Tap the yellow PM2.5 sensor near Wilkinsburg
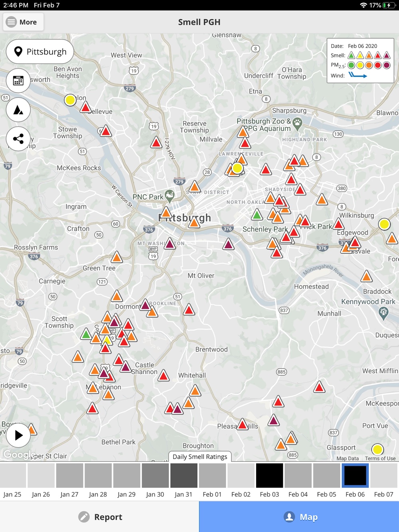Screen dimensions: 399x532 (x=384, y=224)
